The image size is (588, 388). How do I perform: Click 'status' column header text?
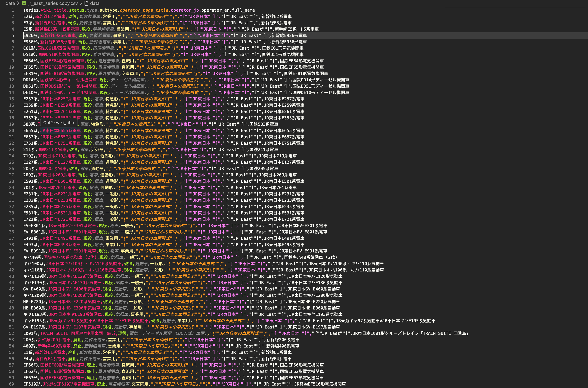point(76,10)
